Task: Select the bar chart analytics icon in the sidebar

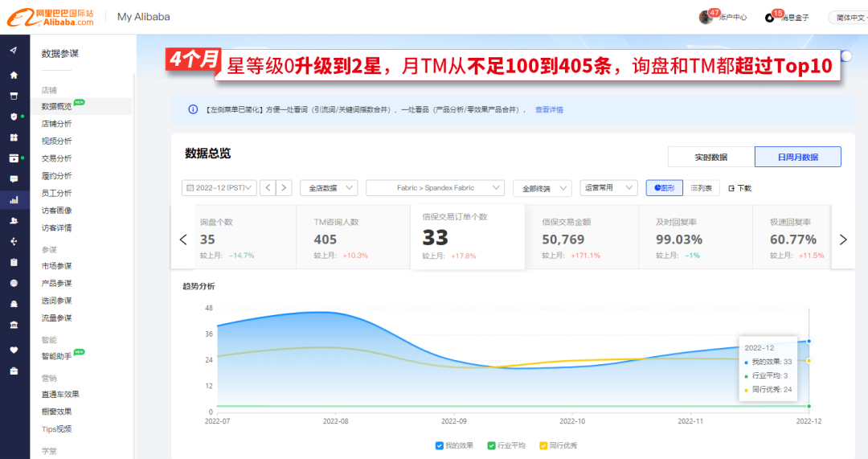Action: coord(14,200)
